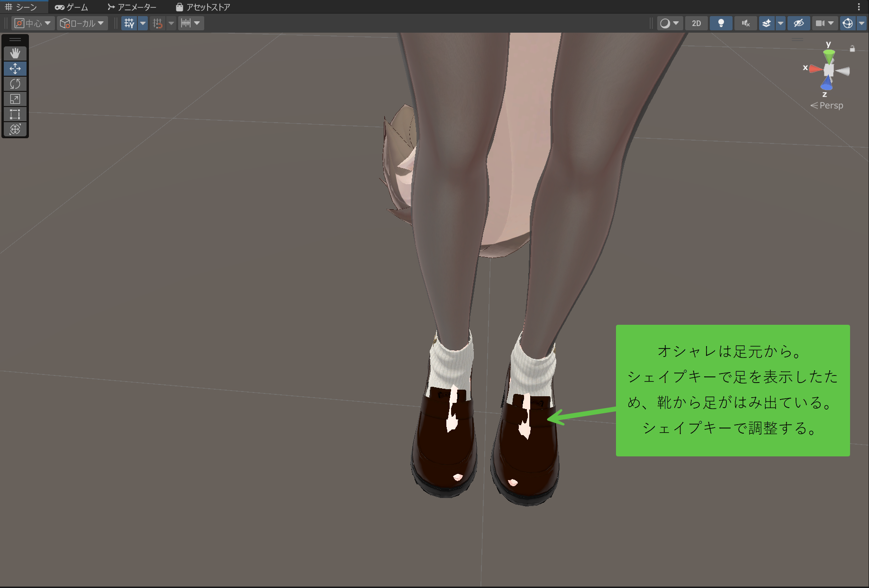
Task: Click the right brown loafer shoe
Action: 526,449
